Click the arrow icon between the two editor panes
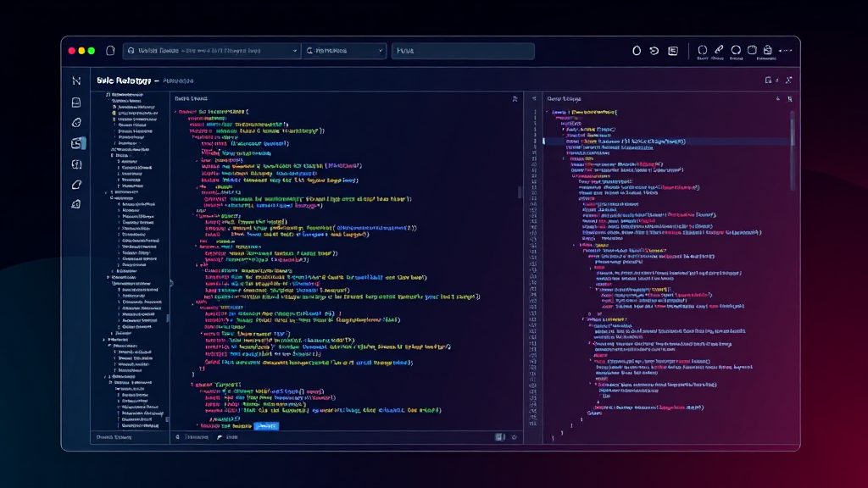The width and height of the screenshot is (868, 488). (x=534, y=98)
